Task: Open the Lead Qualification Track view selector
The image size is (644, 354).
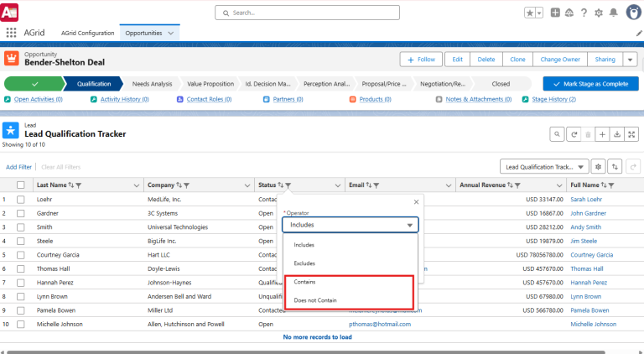Action: [544, 167]
